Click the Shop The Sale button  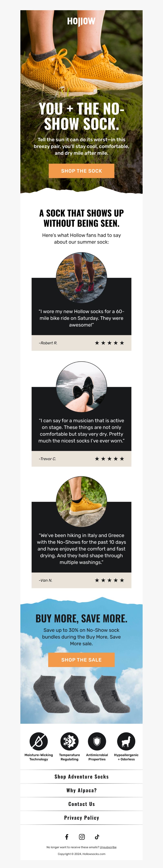point(81,660)
